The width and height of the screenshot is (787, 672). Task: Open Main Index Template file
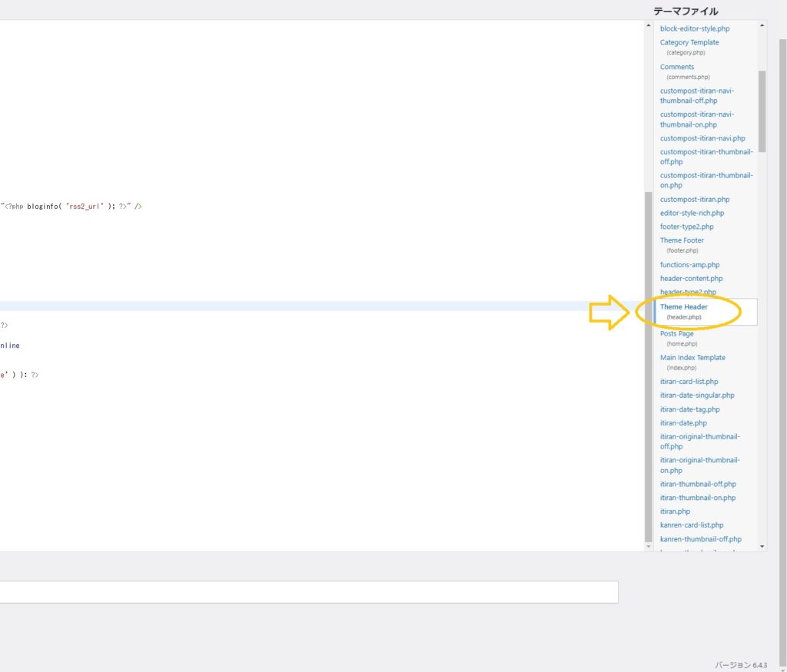pos(692,358)
